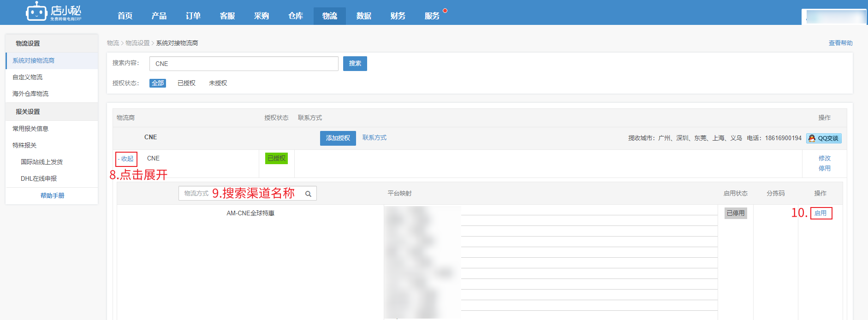Click the 物流 breadcrumb link
The image size is (868, 320).
(x=113, y=43)
